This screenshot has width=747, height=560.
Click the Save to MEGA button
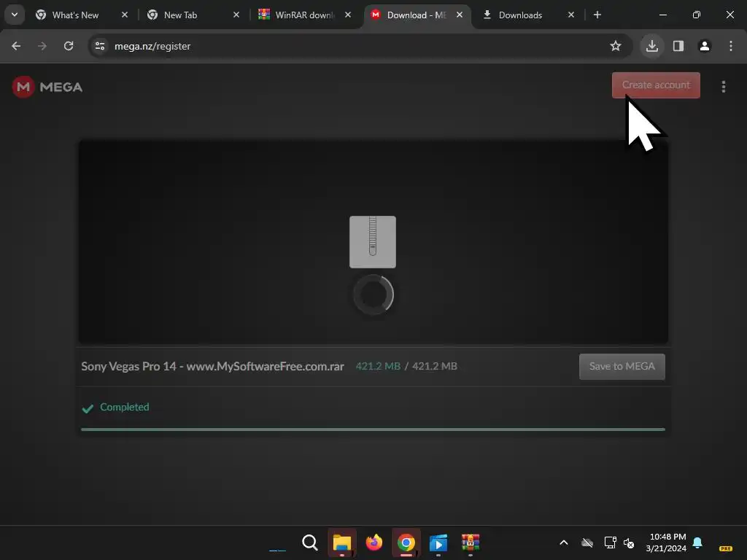pyautogui.click(x=622, y=367)
